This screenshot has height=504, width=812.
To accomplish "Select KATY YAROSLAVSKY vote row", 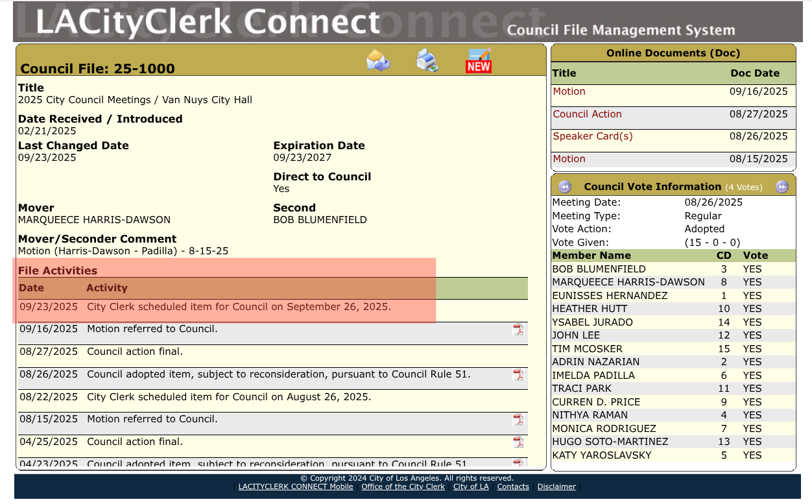I will pos(673,455).
